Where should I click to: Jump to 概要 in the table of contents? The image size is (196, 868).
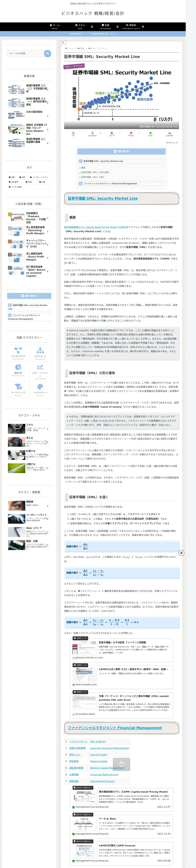[x=83, y=168]
